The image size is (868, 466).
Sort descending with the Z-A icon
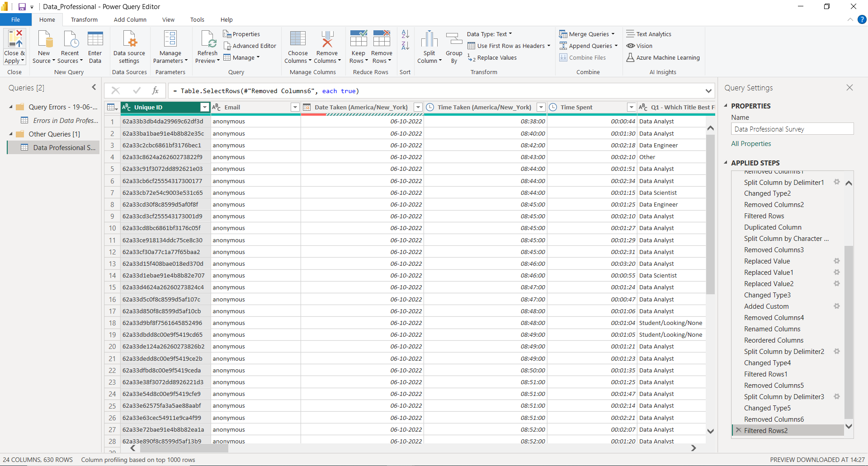[x=406, y=46]
